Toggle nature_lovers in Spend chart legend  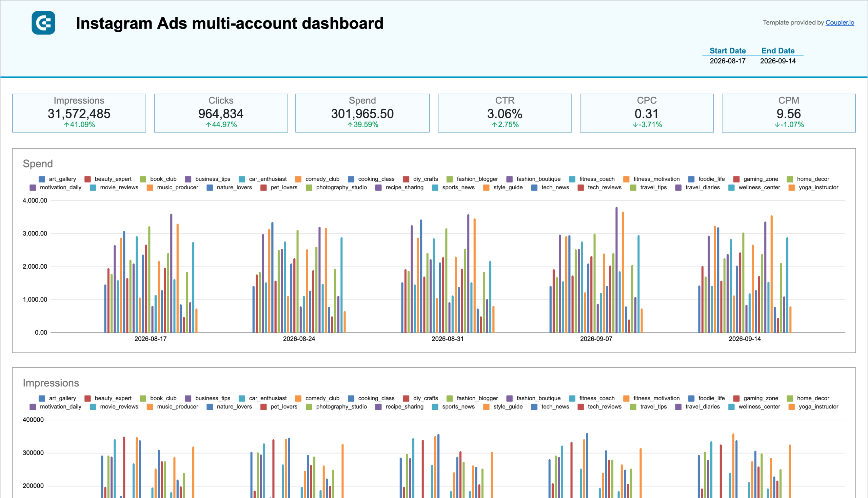(x=229, y=188)
